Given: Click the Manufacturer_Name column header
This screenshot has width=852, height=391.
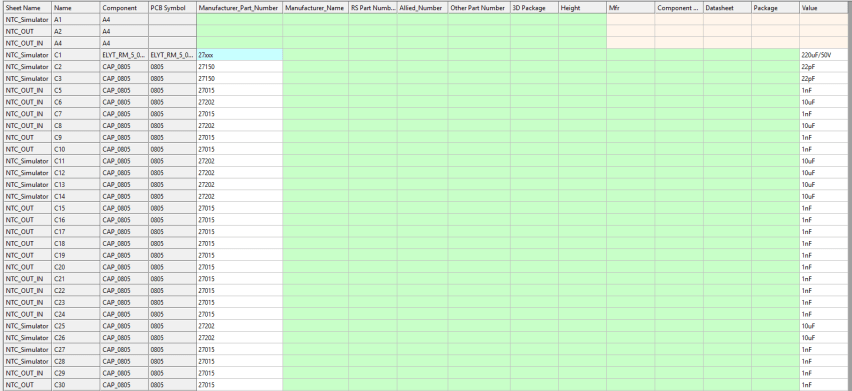Looking at the screenshot, I should pyautogui.click(x=316, y=8).
